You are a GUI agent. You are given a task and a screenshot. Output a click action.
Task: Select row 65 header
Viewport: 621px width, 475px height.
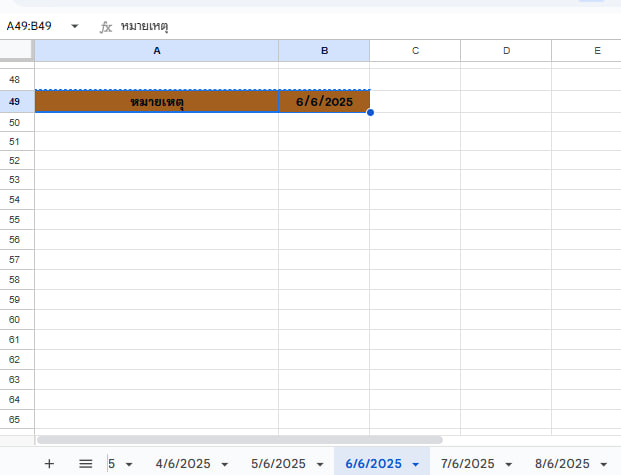[17, 419]
